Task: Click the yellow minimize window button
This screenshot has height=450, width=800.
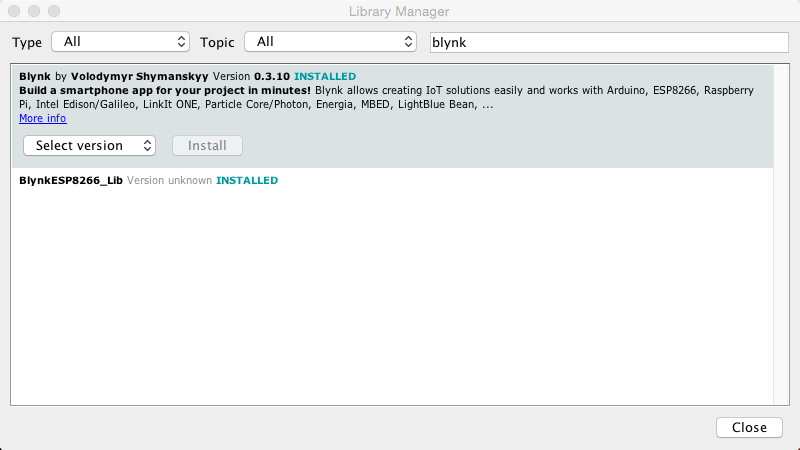Action: click(34, 11)
